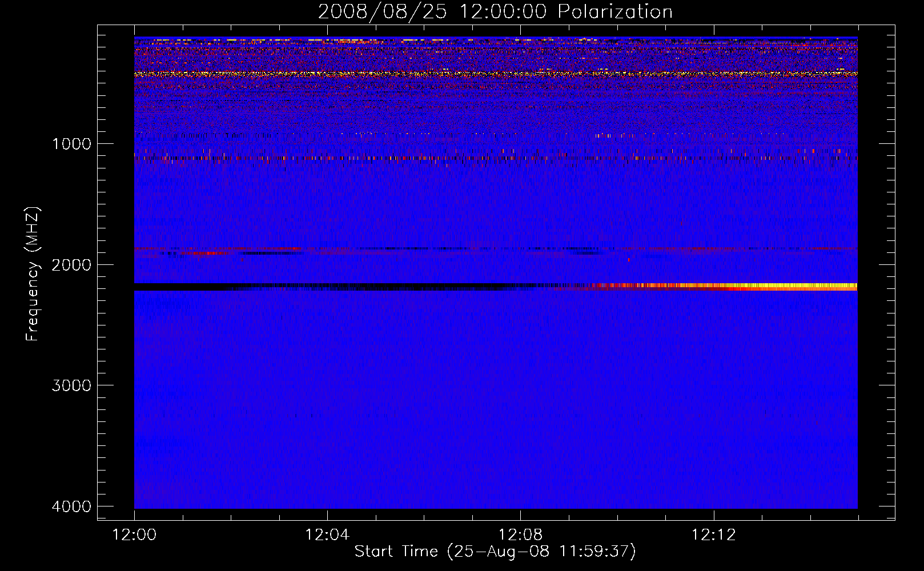Click the red-black interference line near 1900 MHz

click(496, 250)
